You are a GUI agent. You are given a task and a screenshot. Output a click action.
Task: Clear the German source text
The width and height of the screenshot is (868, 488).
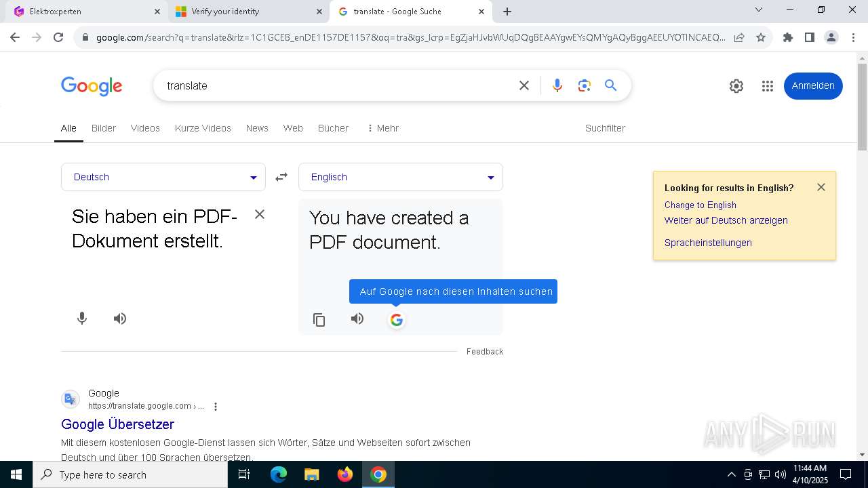click(x=260, y=214)
